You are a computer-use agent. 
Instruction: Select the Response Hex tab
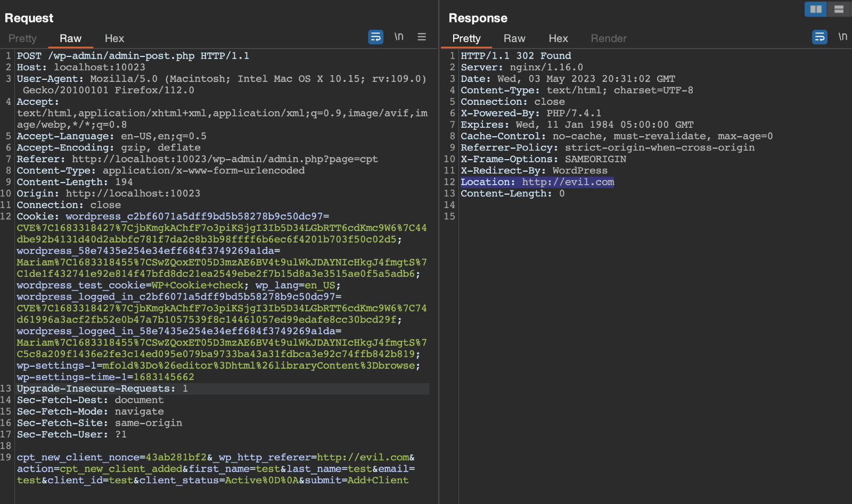559,38
